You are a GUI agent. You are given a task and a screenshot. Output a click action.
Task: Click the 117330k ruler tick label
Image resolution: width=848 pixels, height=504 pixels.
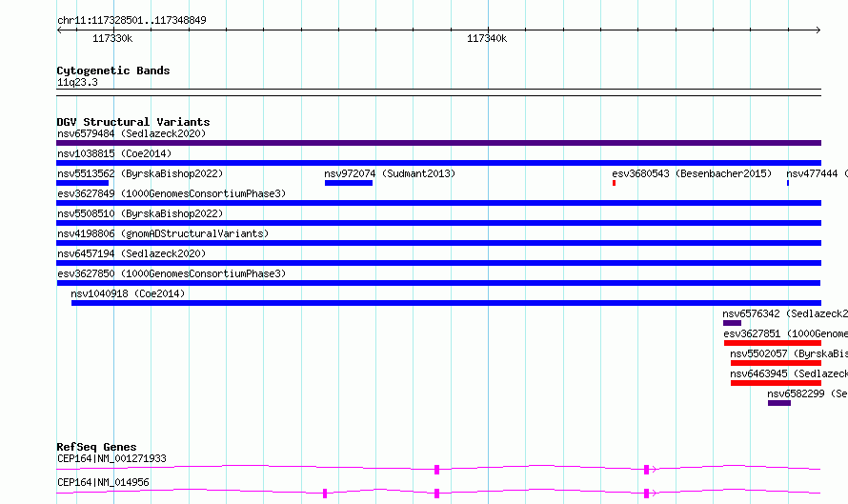(x=112, y=38)
